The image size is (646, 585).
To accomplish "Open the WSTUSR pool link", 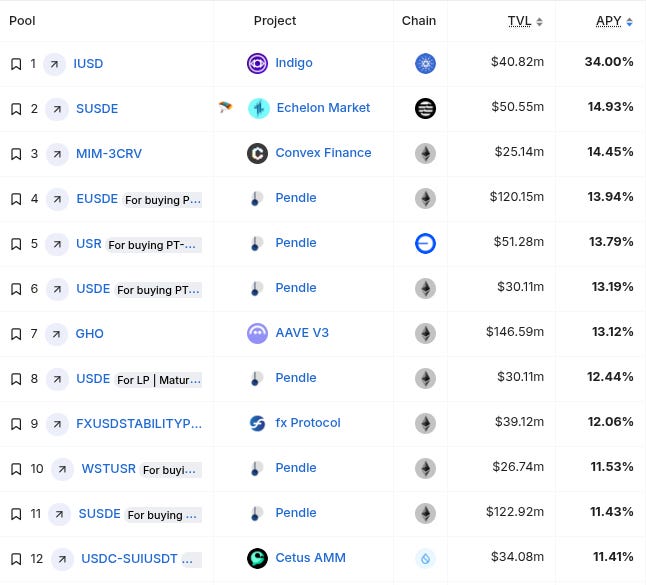I will point(109,469).
